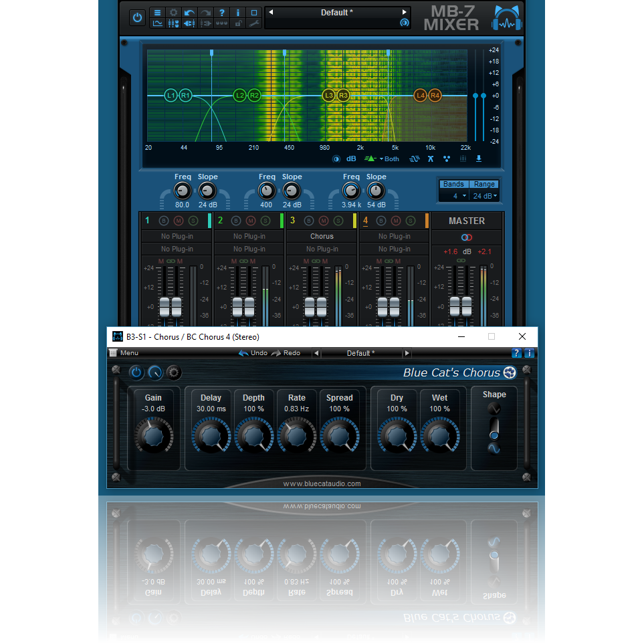Viewport: 644px width, 644px height.
Task: Click the Chorus plugin slot on band 3
Action: [322, 236]
